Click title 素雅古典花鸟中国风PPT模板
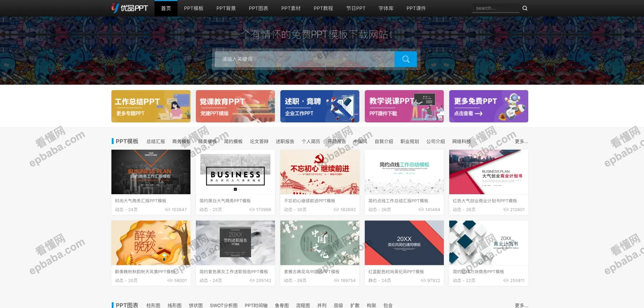 click(x=312, y=272)
